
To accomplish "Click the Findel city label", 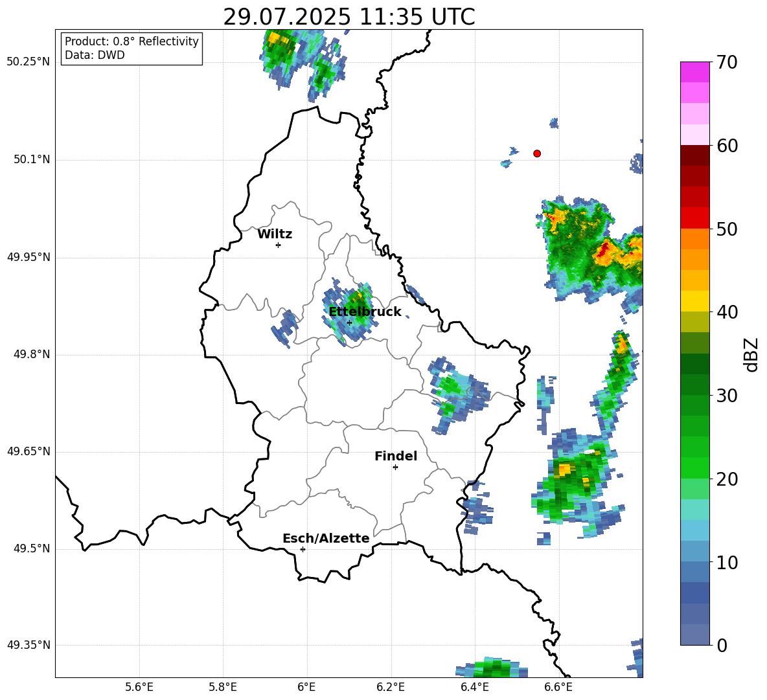I will point(396,456).
